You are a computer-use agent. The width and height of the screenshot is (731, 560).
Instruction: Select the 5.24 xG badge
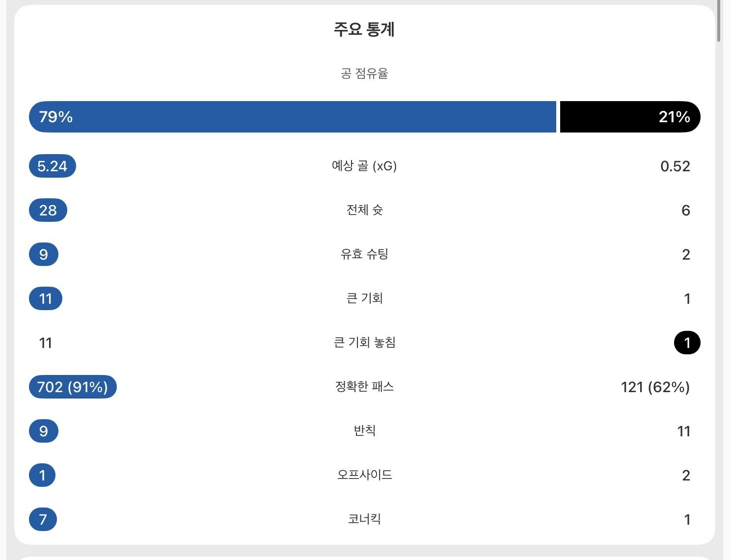(53, 166)
